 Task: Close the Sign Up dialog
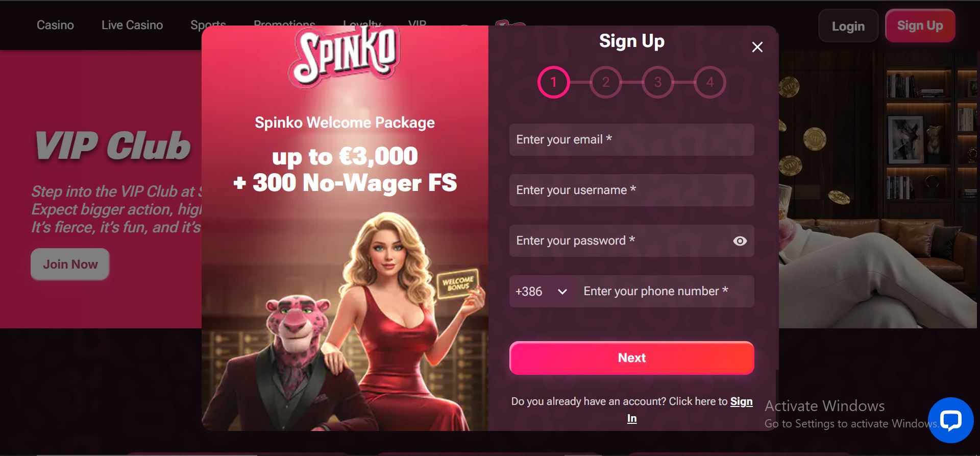[757, 47]
